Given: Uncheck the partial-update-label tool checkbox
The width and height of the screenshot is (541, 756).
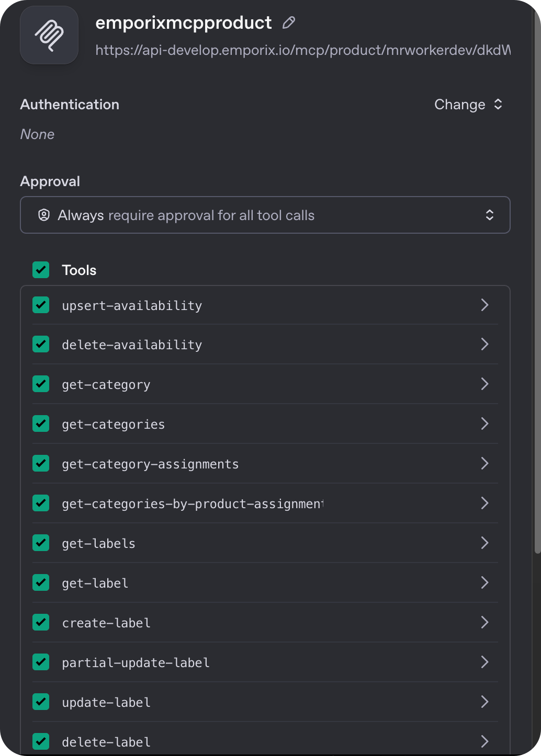Looking at the screenshot, I should [x=41, y=662].
